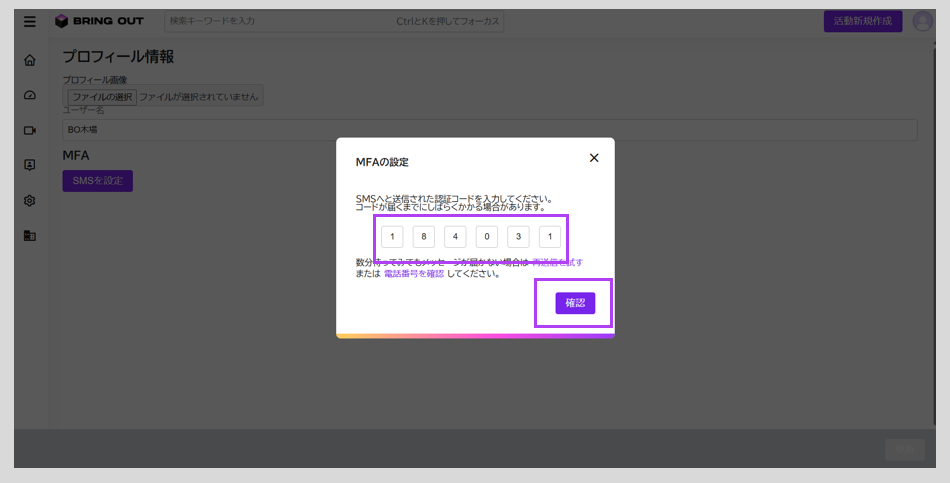The height and width of the screenshot is (483, 950).
Task: Open the video camera sidebar icon
Action: [x=30, y=130]
